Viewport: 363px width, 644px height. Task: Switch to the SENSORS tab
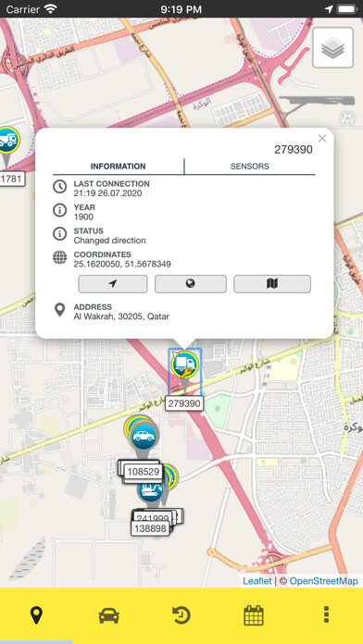[x=249, y=167]
